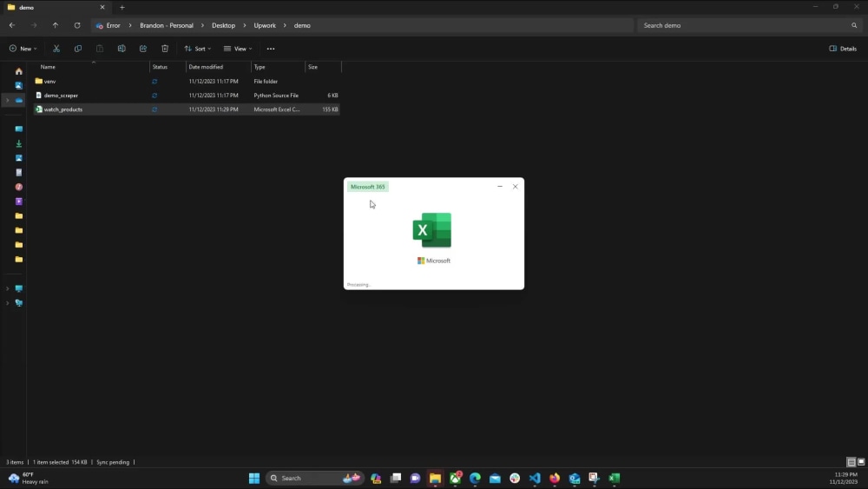Expand the OneDrive tree node

7,100
